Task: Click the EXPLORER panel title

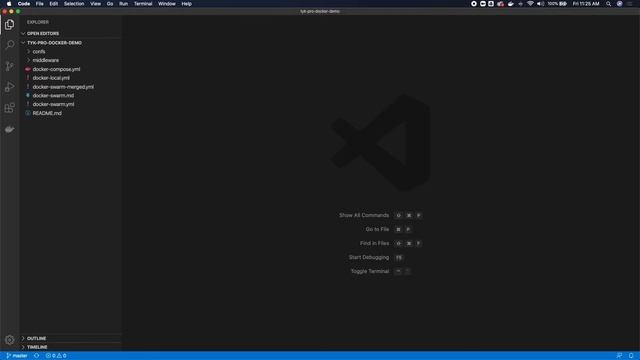Action: click(x=38, y=22)
